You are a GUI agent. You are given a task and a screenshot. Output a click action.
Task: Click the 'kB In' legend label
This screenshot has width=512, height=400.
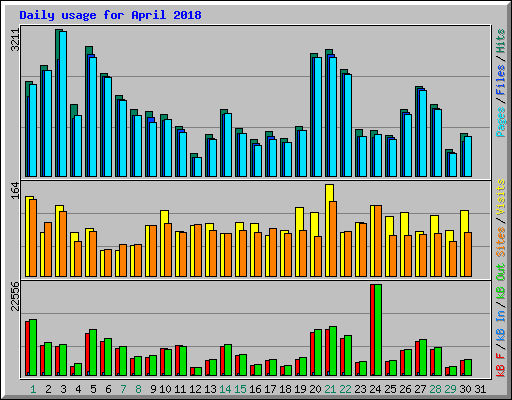pyautogui.click(x=501, y=326)
